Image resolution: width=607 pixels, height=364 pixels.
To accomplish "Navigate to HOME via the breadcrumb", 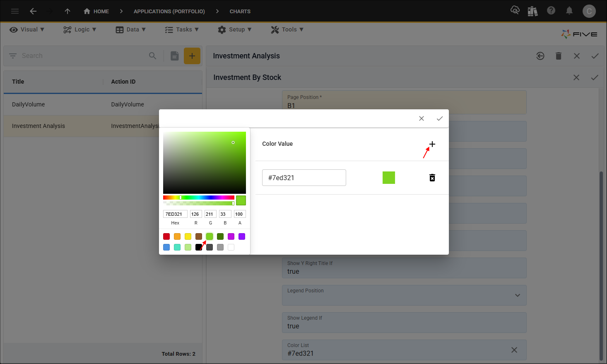I will 96,11.
